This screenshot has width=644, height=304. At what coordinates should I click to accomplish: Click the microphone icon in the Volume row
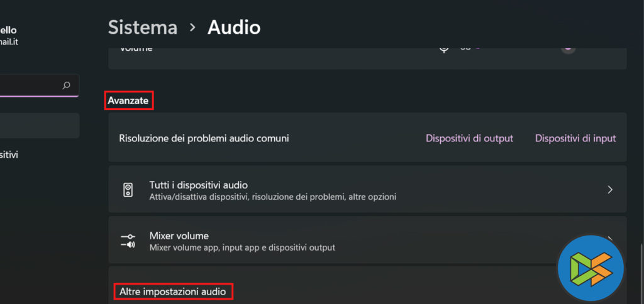click(x=443, y=48)
